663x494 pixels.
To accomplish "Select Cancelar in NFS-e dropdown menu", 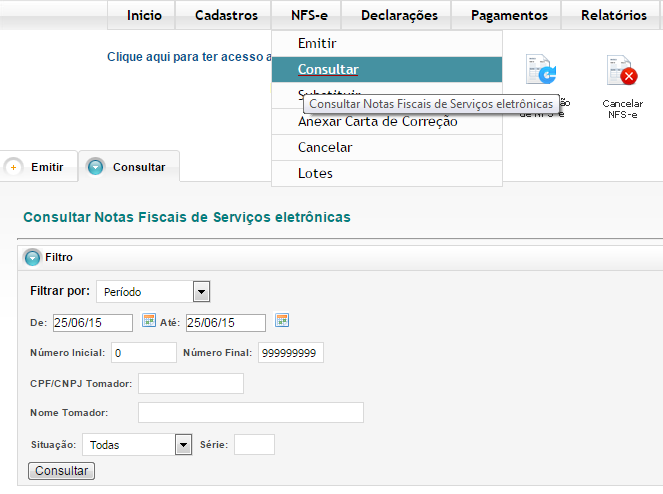I will click(x=387, y=148).
